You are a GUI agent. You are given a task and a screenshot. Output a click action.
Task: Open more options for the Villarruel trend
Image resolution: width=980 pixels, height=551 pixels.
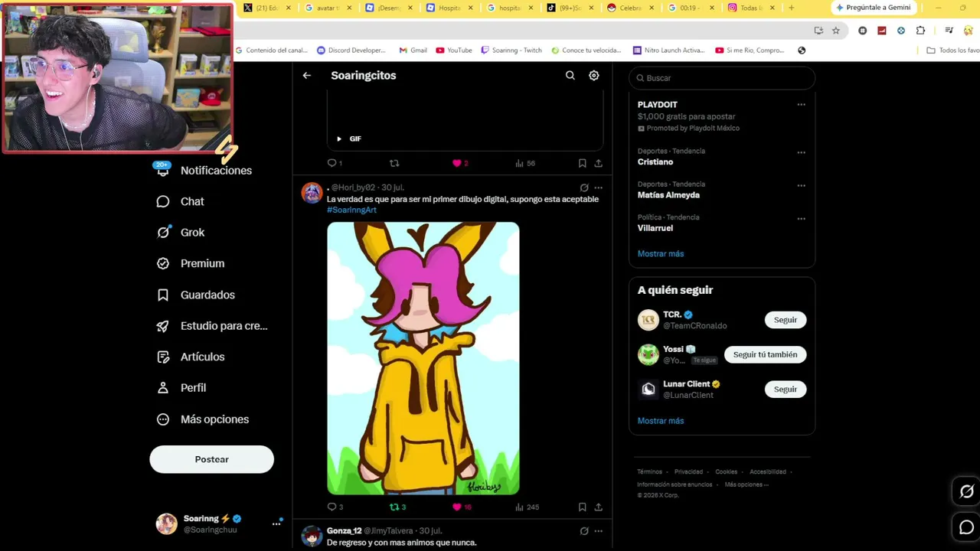point(801,219)
